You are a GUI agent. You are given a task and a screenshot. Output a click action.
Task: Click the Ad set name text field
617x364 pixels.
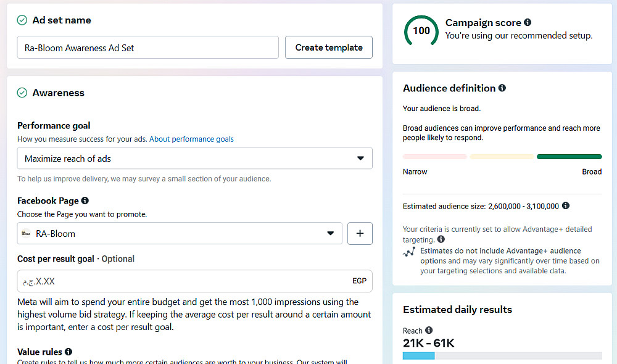coord(148,48)
